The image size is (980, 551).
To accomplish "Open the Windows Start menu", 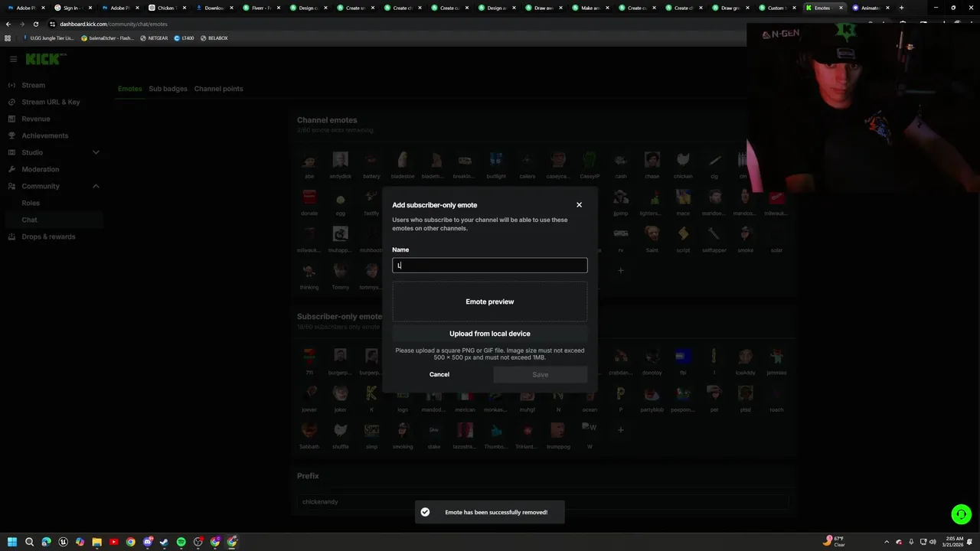I will pyautogui.click(x=12, y=542).
